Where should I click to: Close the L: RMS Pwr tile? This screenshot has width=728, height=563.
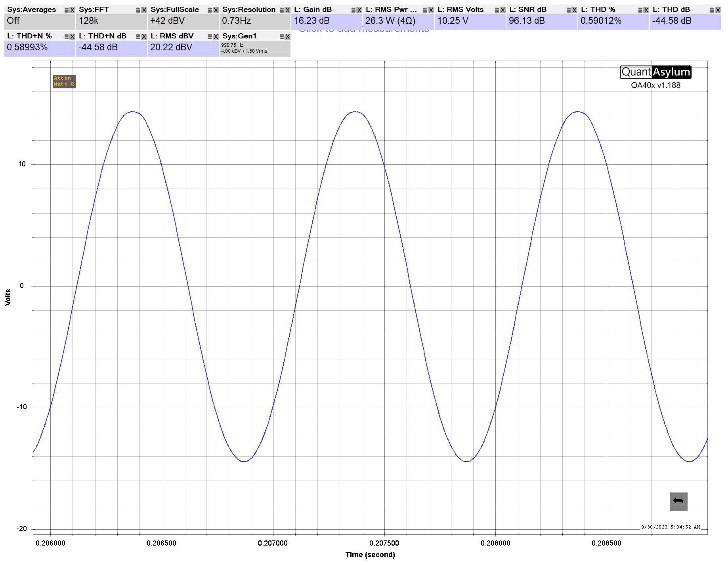click(x=431, y=10)
